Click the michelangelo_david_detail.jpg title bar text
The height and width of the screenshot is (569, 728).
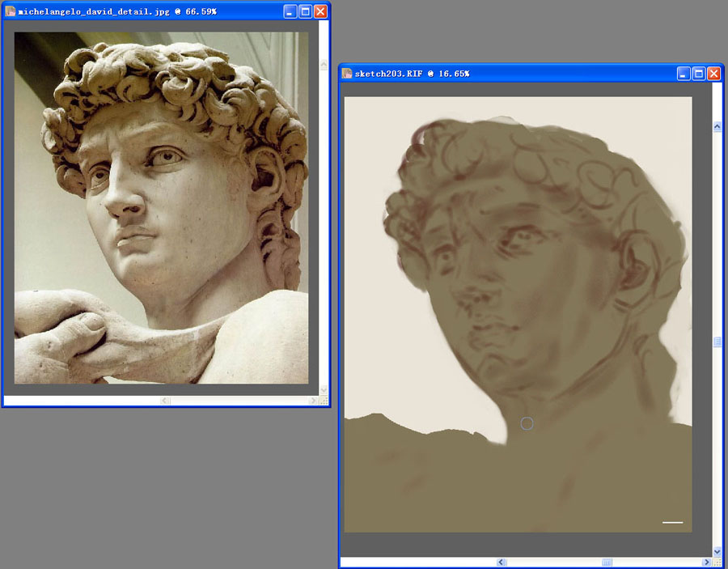(x=117, y=11)
